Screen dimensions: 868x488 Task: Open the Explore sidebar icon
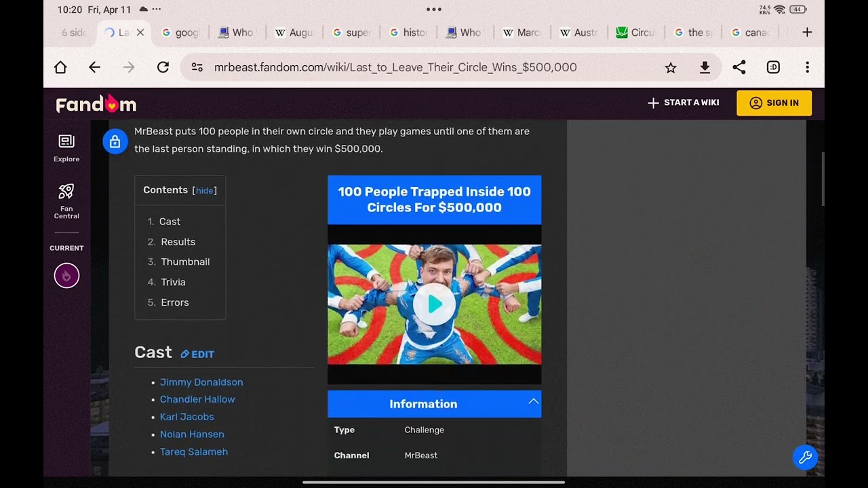66,148
